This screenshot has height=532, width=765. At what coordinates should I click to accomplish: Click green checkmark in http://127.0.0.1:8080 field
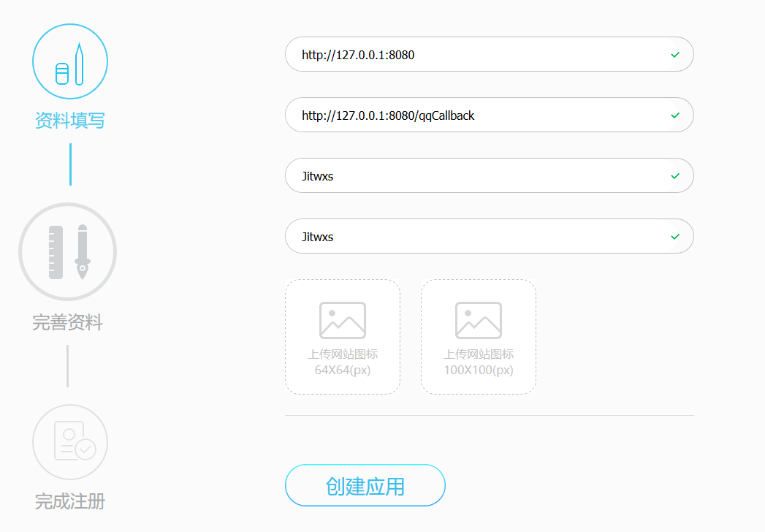pos(675,55)
